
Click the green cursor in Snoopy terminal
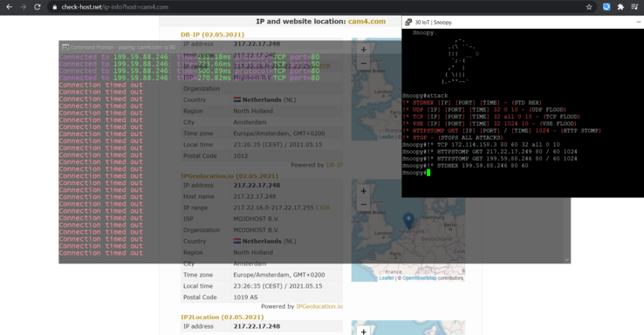tap(428, 173)
